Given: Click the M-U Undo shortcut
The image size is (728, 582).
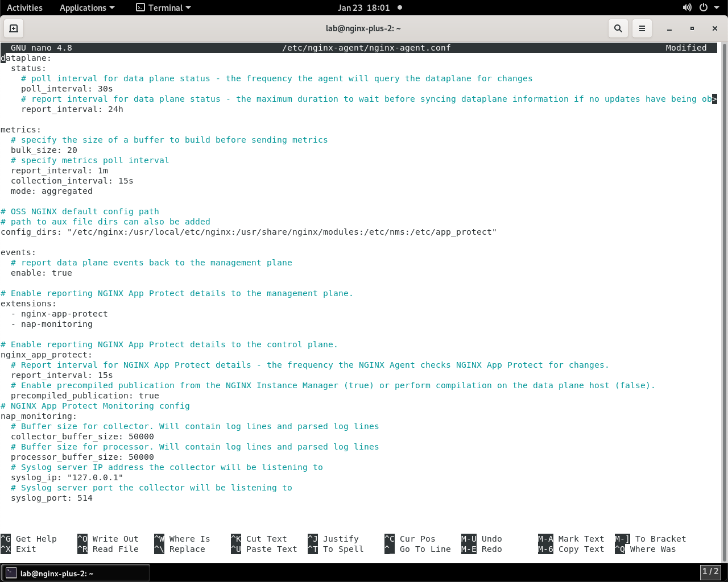Looking at the screenshot, I should coord(482,539).
